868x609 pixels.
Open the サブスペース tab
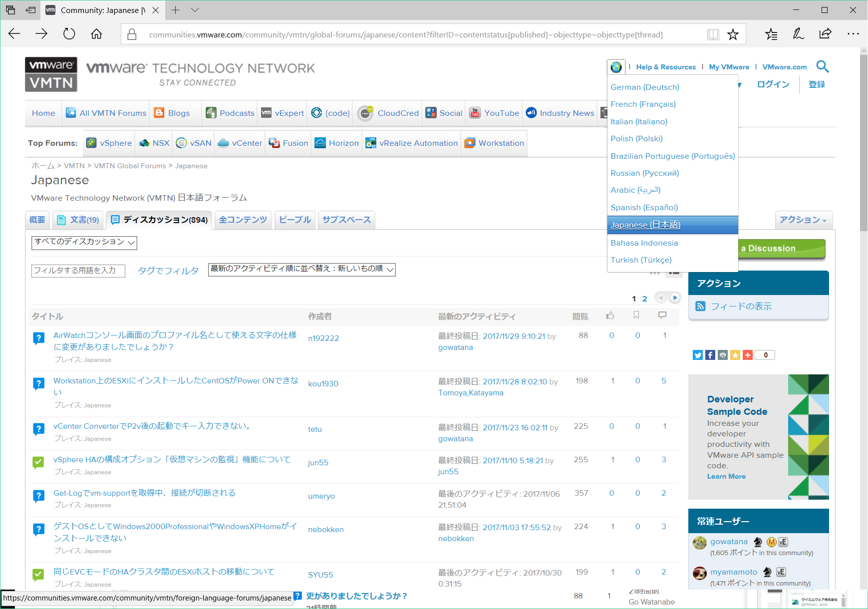coord(346,220)
